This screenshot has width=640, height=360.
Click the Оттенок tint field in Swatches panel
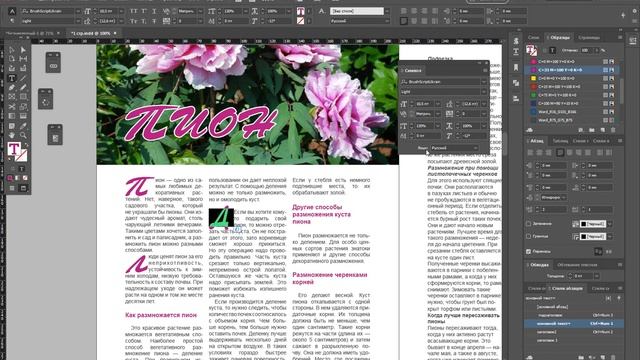(587, 50)
